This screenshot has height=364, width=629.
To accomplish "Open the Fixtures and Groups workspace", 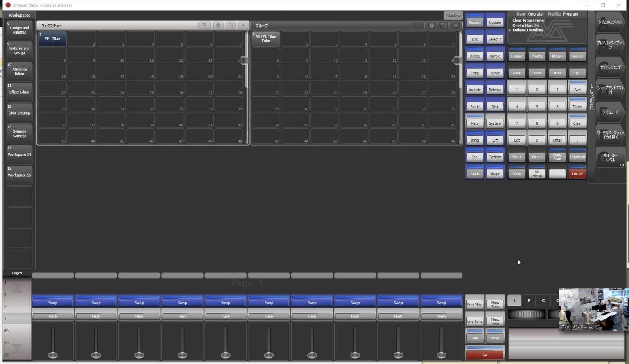I will [19, 51].
